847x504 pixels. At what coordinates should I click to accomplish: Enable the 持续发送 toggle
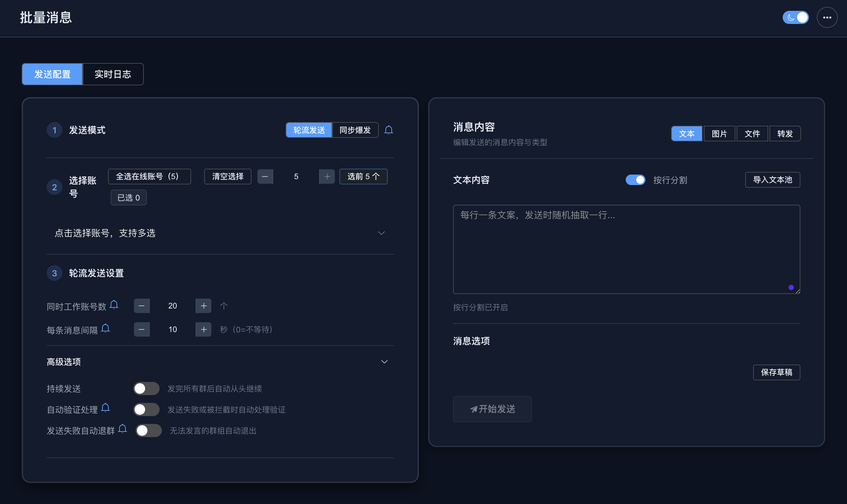click(x=146, y=388)
